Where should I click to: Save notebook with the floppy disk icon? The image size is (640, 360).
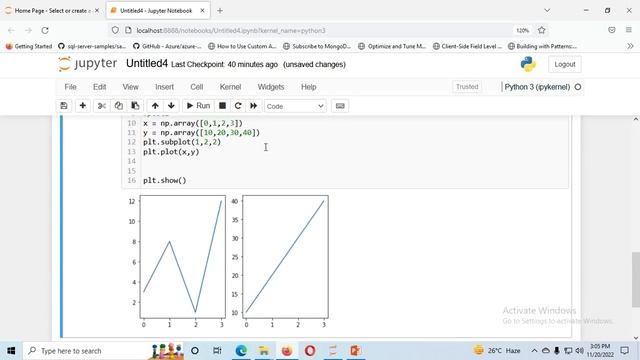coord(64,106)
